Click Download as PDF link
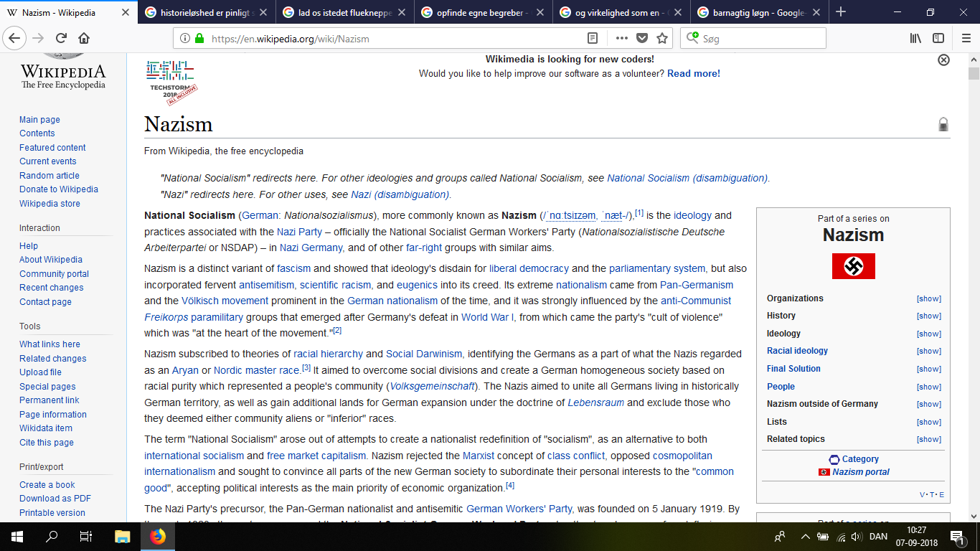This screenshot has height=551, width=980. click(x=55, y=499)
